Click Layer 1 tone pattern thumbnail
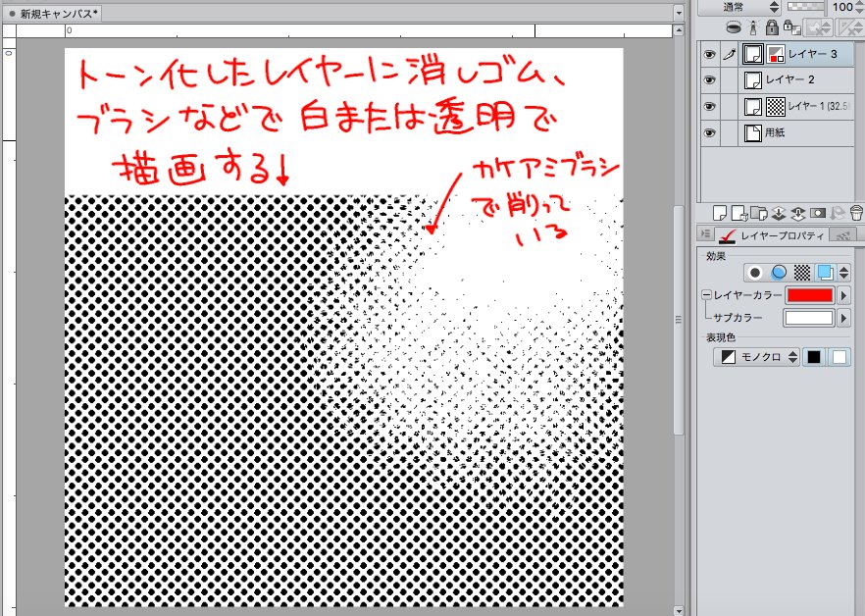Viewport: 865px width, 616px height. pyautogui.click(x=776, y=107)
